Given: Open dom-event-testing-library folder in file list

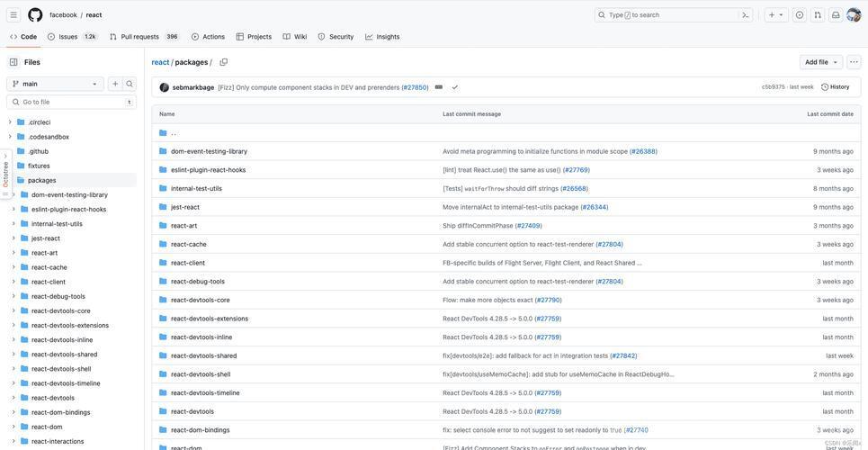Looking at the screenshot, I should [x=210, y=151].
